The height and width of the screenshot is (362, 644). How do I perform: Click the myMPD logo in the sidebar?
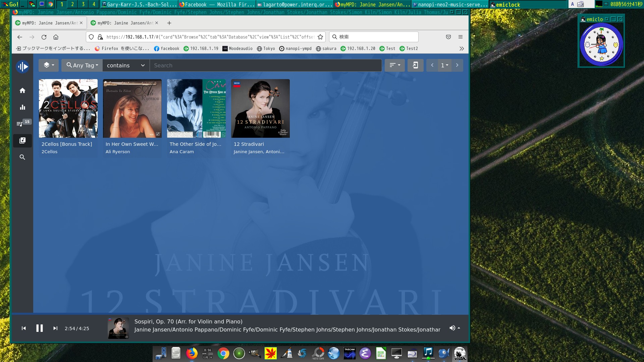point(22,67)
